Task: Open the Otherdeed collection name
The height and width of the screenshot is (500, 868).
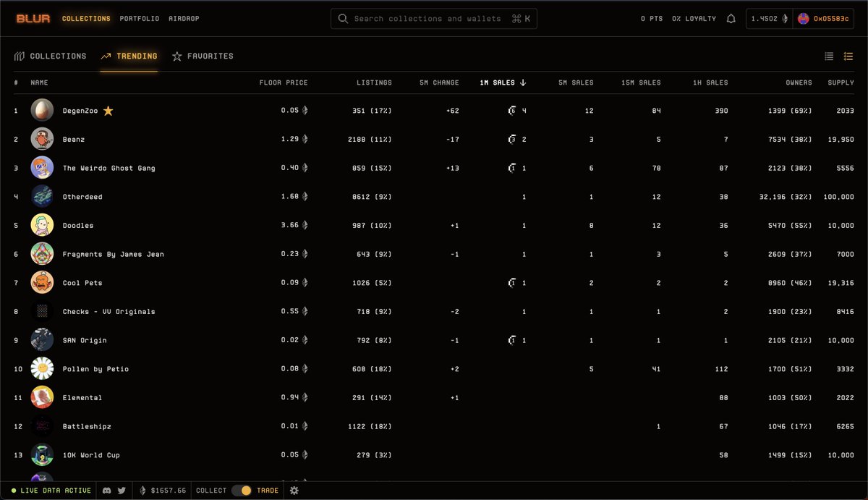Action: (82, 197)
